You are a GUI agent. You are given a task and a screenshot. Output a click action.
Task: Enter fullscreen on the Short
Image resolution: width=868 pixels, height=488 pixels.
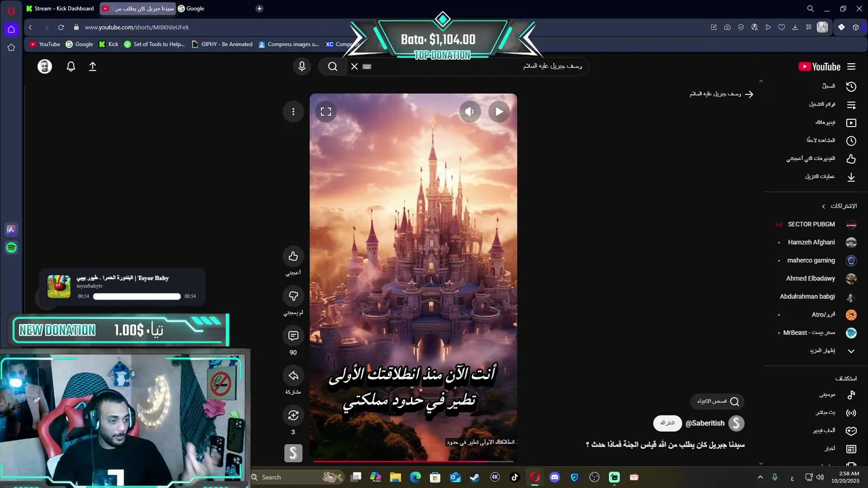coord(326,112)
